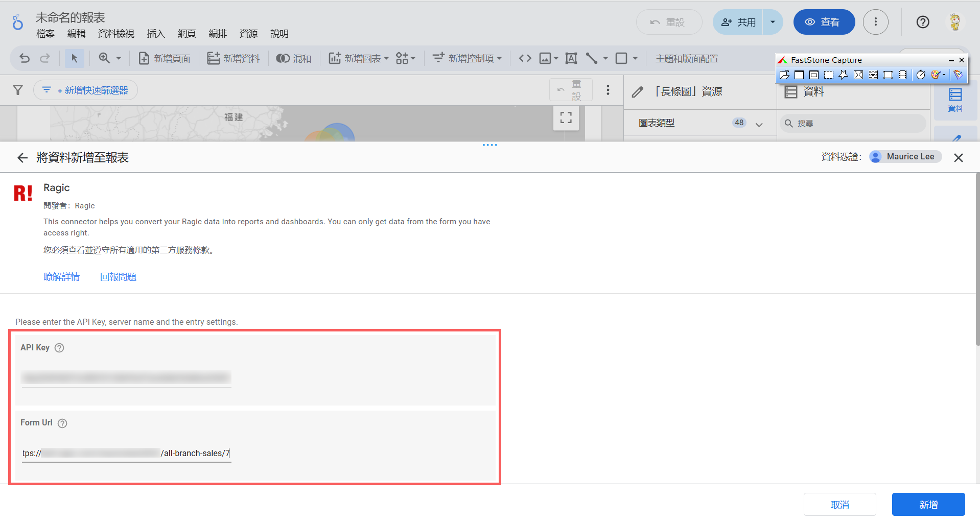Click the fullscreen map expand icon
This screenshot has width=980, height=524.
click(566, 117)
